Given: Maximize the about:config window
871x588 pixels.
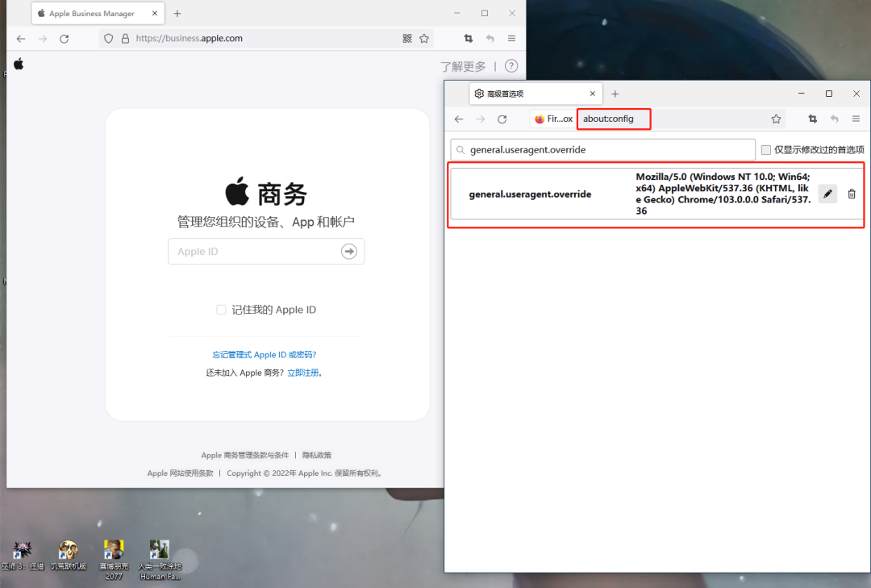Looking at the screenshot, I should coord(829,94).
